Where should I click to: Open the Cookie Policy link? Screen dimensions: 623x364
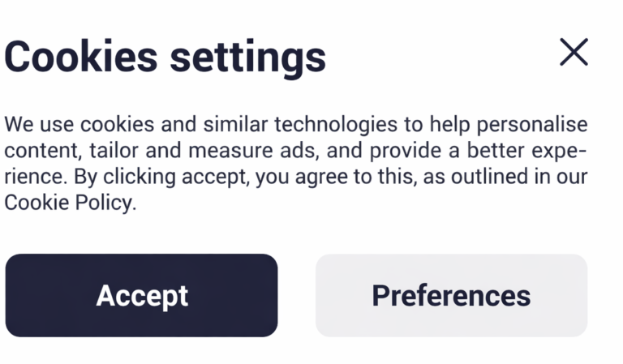point(67,202)
